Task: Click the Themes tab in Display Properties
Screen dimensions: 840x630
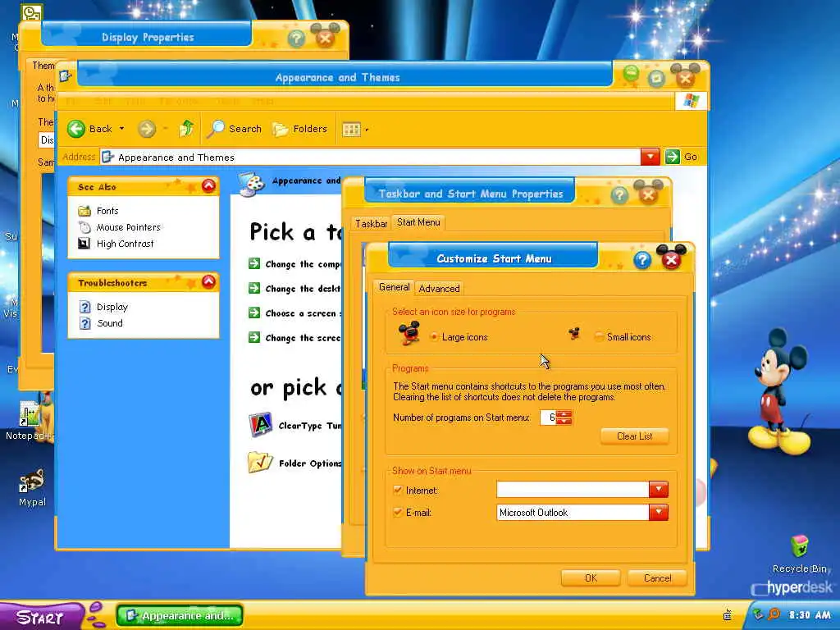Action: pyautogui.click(x=43, y=66)
